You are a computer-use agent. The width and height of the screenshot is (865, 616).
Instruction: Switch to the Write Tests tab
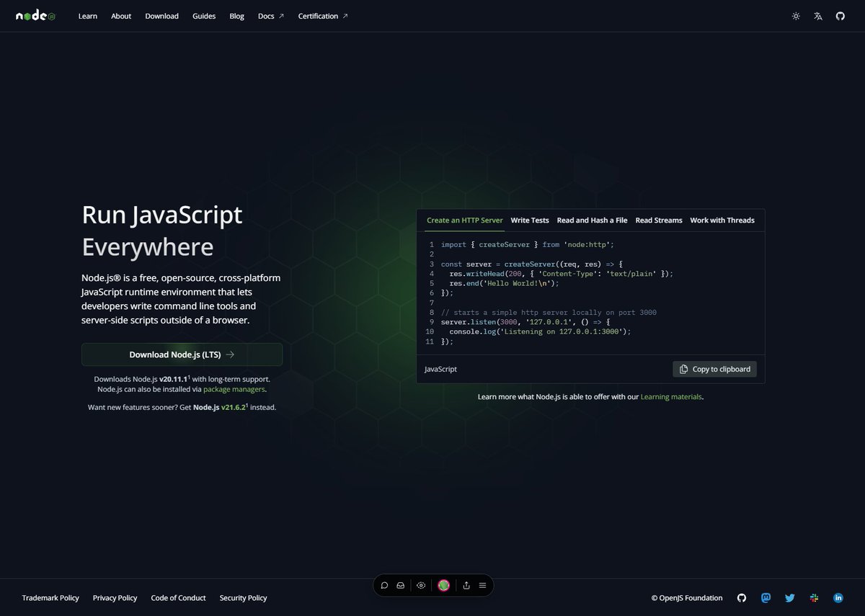(530, 220)
